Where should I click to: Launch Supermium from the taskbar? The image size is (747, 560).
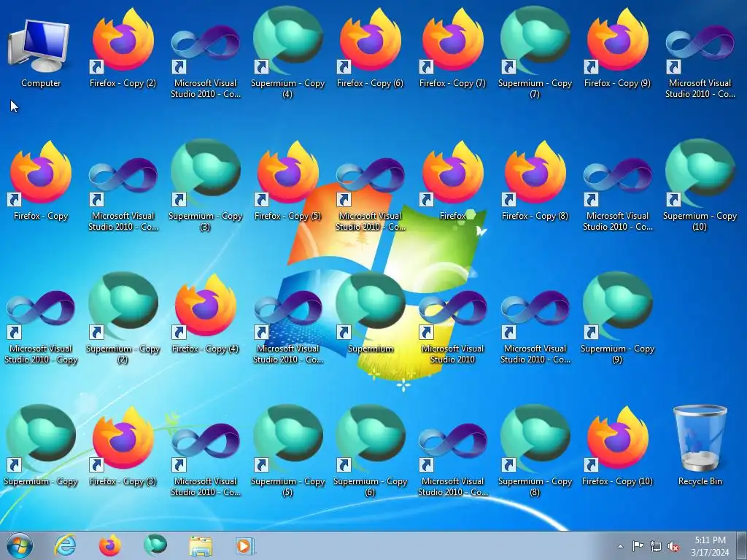coord(155,545)
